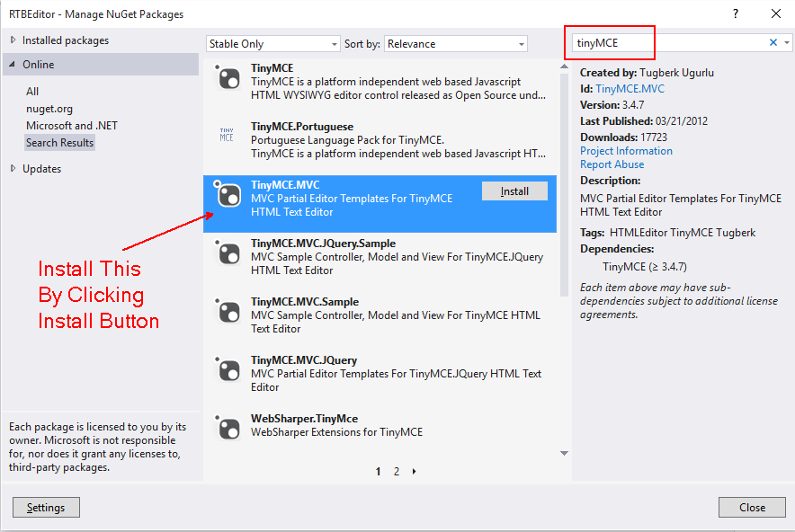
Task: Click the package list scroll up arrow
Action: pyautogui.click(x=564, y=66)
